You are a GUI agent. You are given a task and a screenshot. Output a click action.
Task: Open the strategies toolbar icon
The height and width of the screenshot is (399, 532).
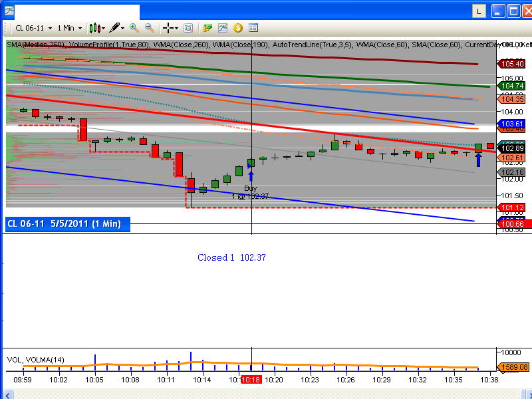pos(207,28)
